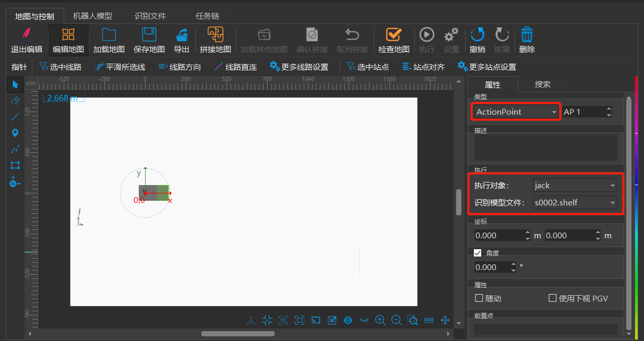
Task: Open the 执行对象 jack dropdown
Action: [575, 186]
